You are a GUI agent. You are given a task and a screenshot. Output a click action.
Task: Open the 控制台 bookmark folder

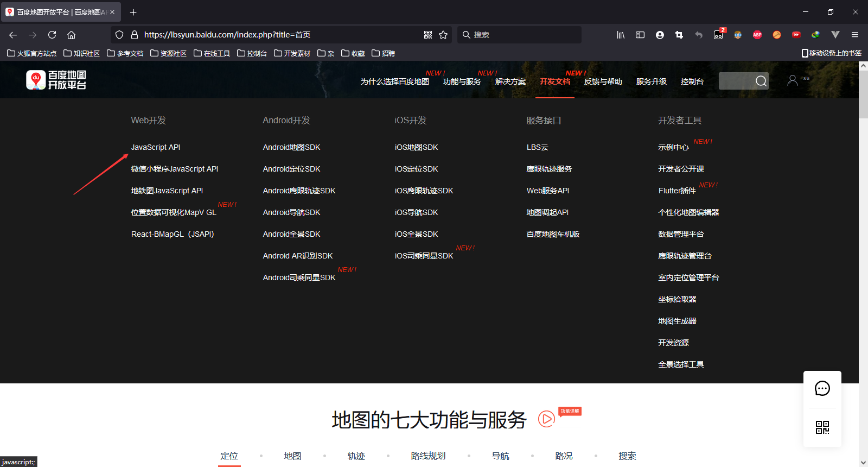[x=252, y=53]
